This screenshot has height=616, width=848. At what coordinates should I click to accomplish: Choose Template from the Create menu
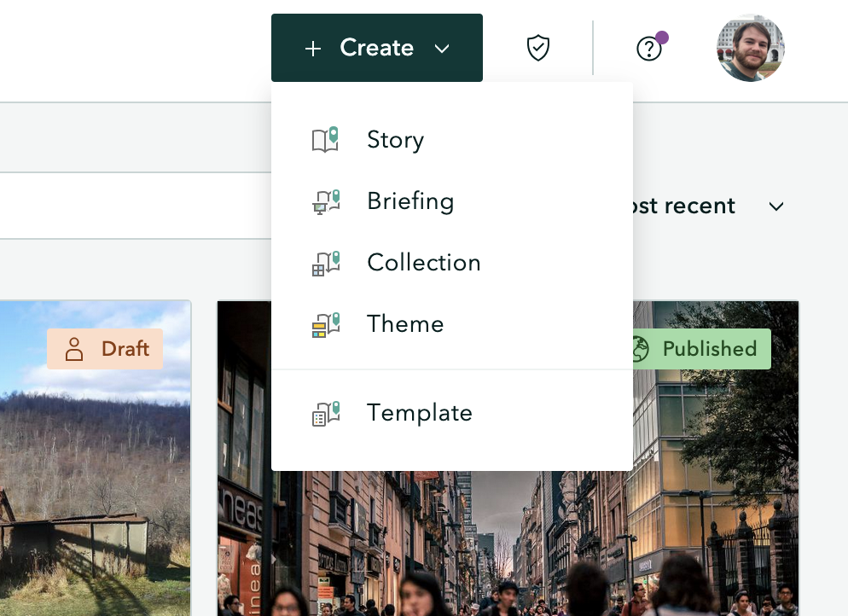pos(420,412)
